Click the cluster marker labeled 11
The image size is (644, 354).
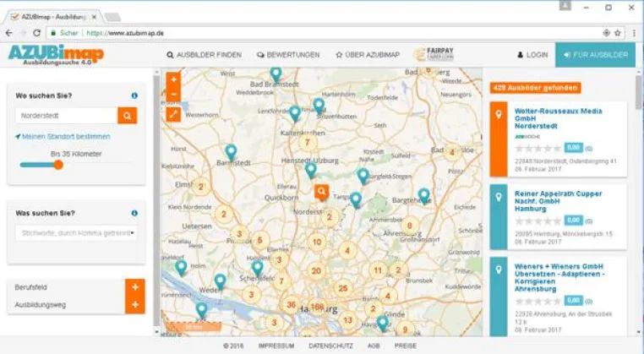click(x=378, y=270)
